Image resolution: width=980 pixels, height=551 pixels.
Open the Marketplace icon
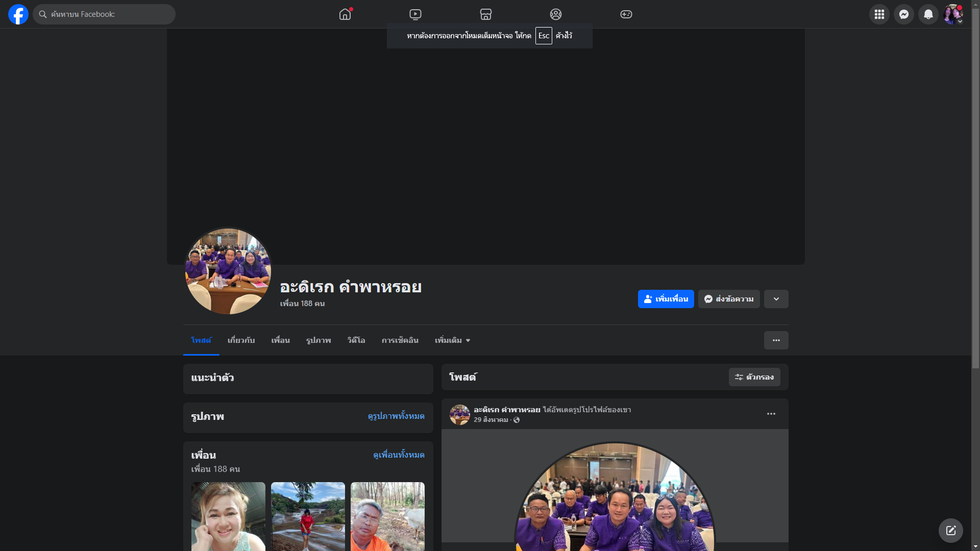pyautogui.click(x=486, y=14)
